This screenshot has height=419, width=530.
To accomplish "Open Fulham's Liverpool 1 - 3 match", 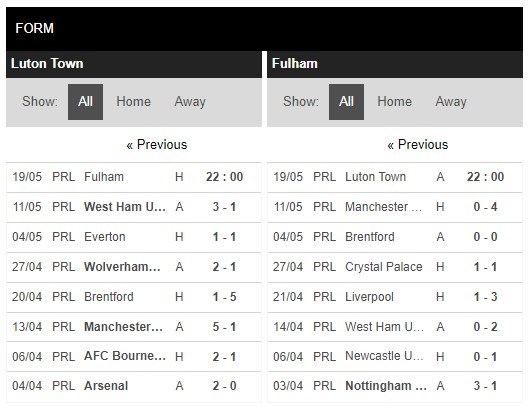I will point(395,297).
